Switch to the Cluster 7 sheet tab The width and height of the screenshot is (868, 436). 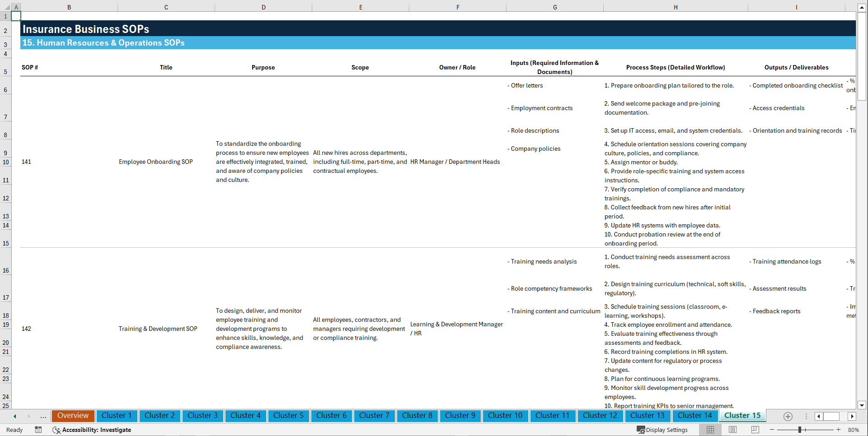374,416
